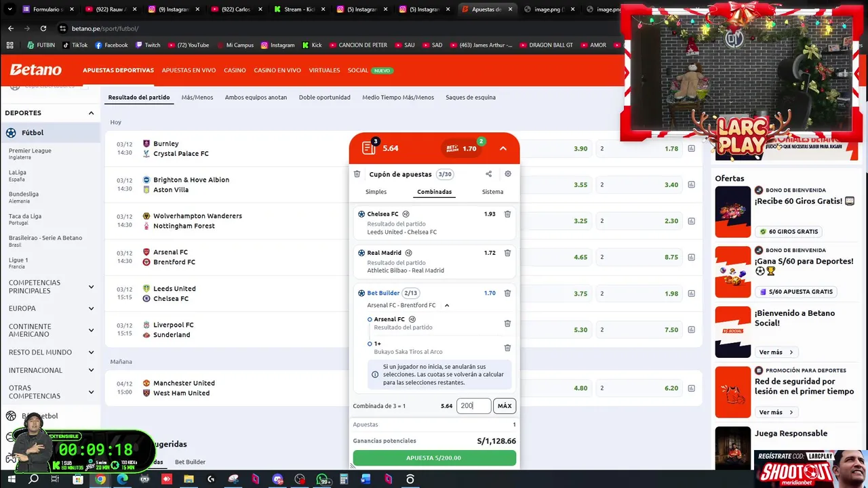Remove the Real Madrid selection with trash icon
868x488 pixels.
tap(507, 253)
